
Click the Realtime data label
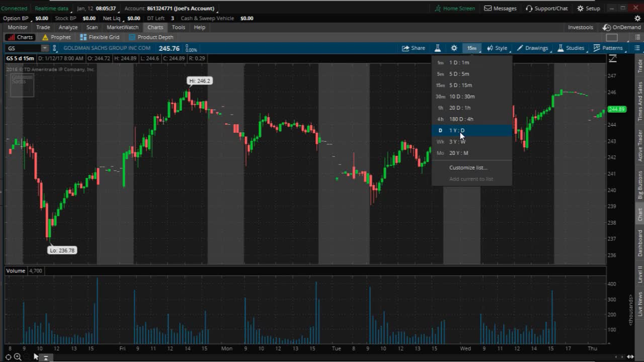(x=51, y=8)
